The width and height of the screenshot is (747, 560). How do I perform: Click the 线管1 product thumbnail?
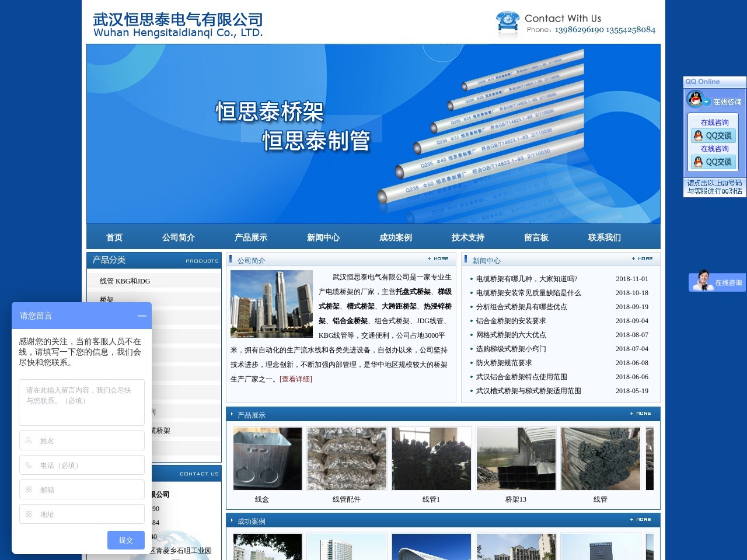coord(431,459)
